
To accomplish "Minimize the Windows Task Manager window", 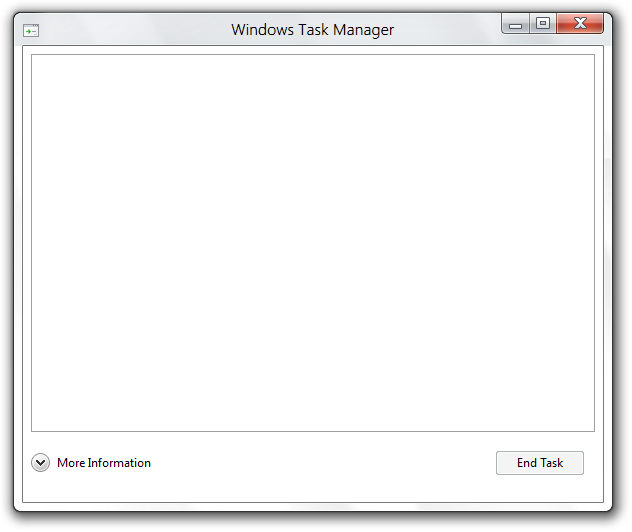I will 515,24.
